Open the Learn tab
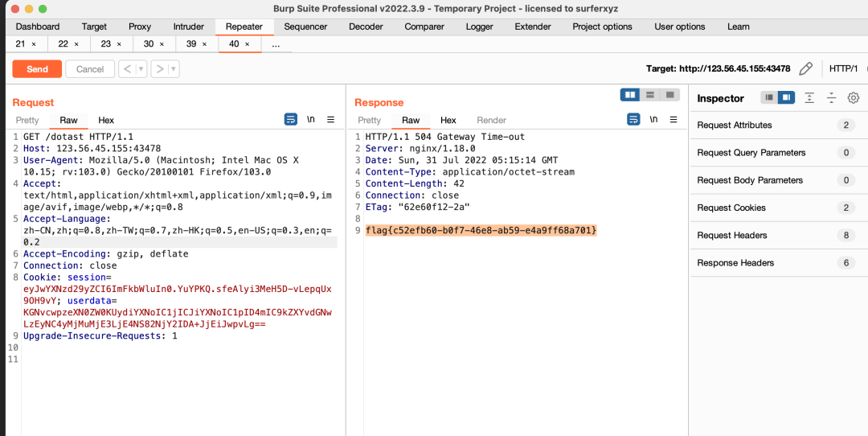This screenshot has height=436, width=868. (x=739, y=27)
